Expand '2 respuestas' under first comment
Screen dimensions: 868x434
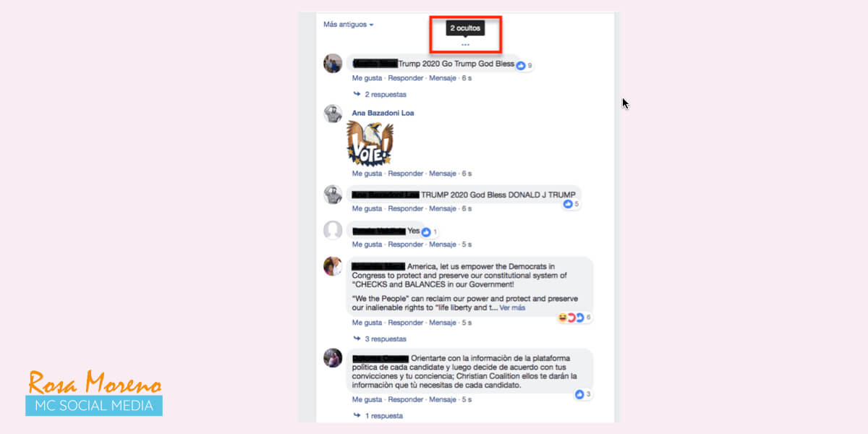(380, 95)
